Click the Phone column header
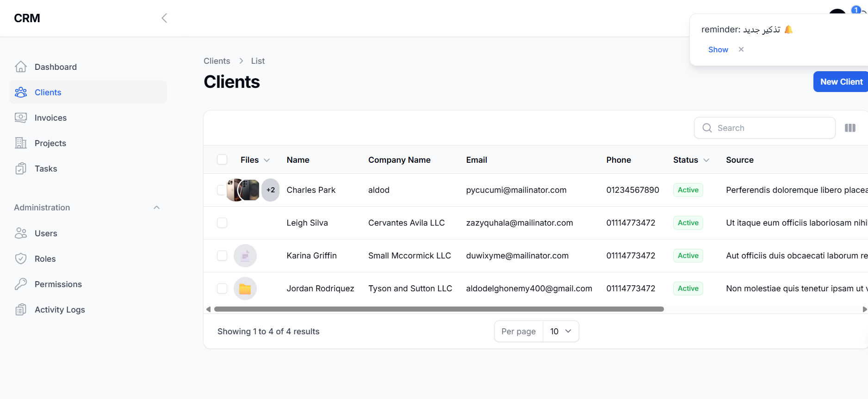Image resolution: width=868 pixels, height=399 pixels. tap(619, 160)
